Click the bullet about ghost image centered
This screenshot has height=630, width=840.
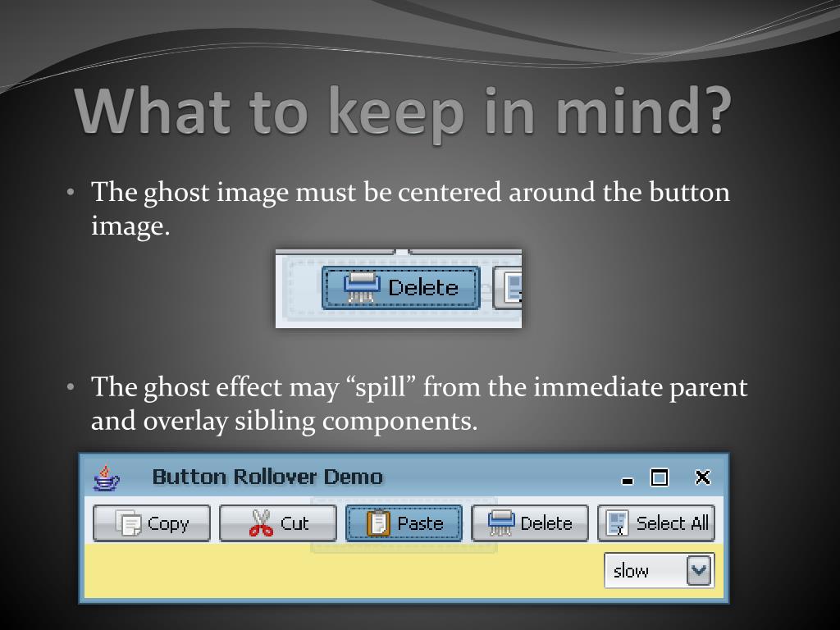[x=410, y=208]
